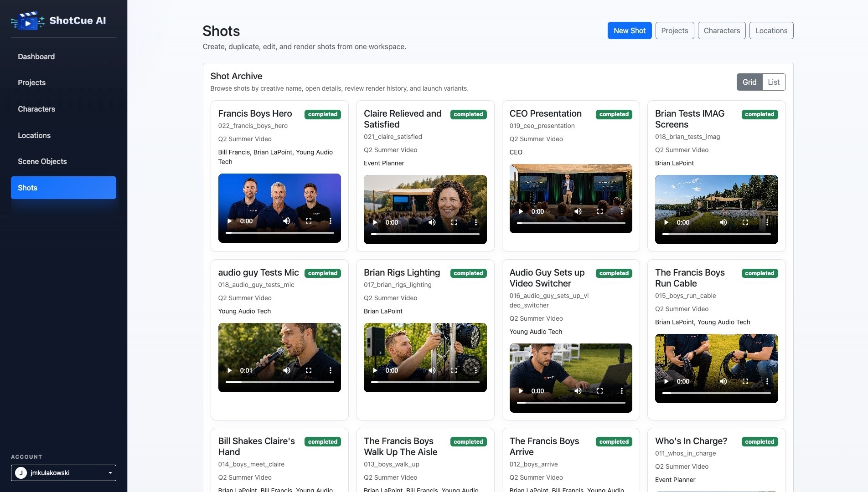
Task: Mute the Brian Tests IMAG Screens video
Action: coord(723,222)
